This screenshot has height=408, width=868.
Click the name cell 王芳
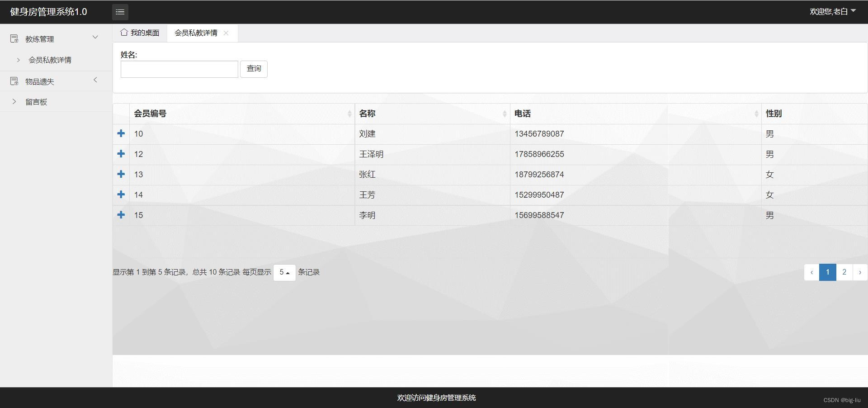click(x=433, y=195)
